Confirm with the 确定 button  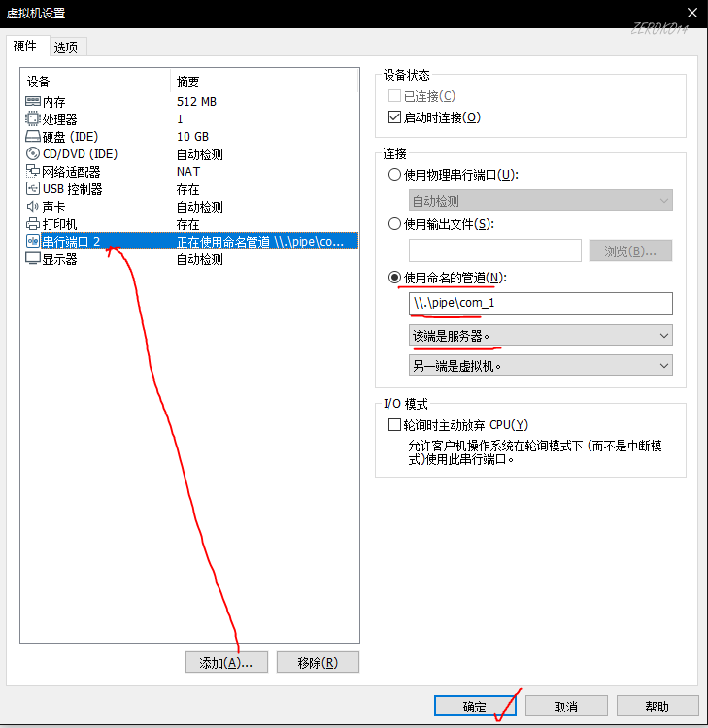pyautogui.click(x=475, y=707)
